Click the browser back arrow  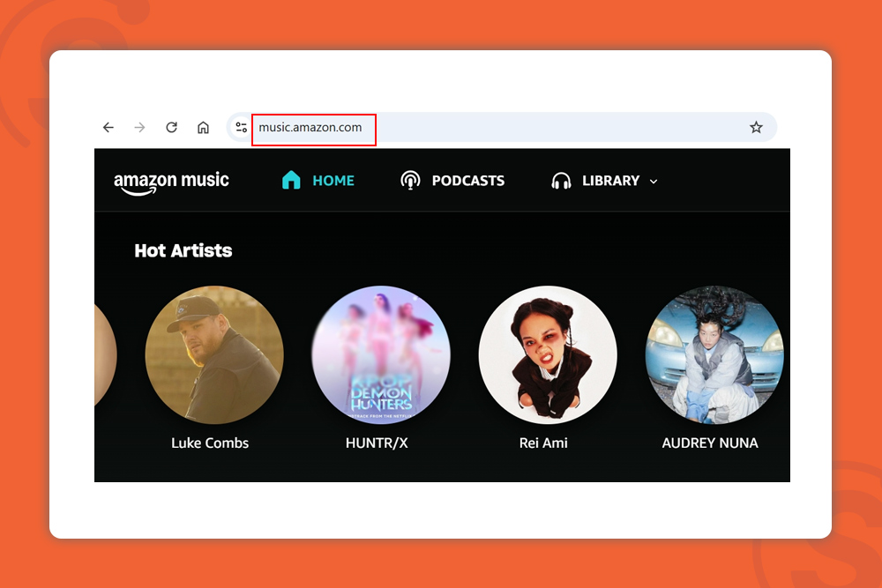point(108,128)
